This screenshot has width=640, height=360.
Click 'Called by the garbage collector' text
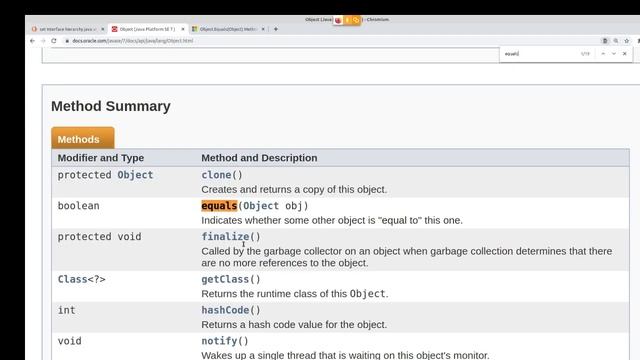(407, 257)
